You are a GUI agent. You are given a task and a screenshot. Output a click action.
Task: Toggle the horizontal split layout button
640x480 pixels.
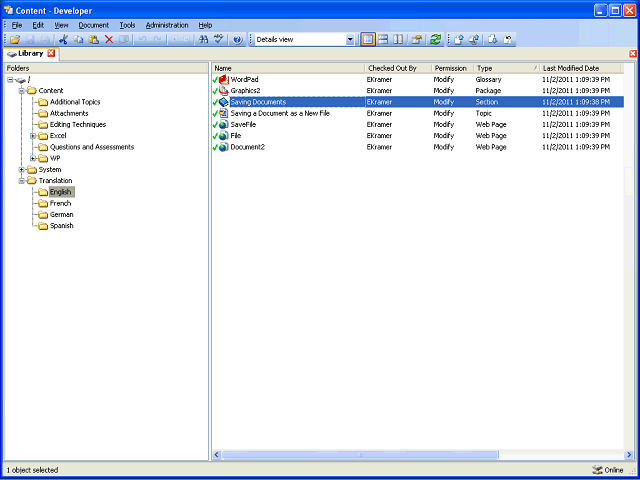click(x=383, y=40)
